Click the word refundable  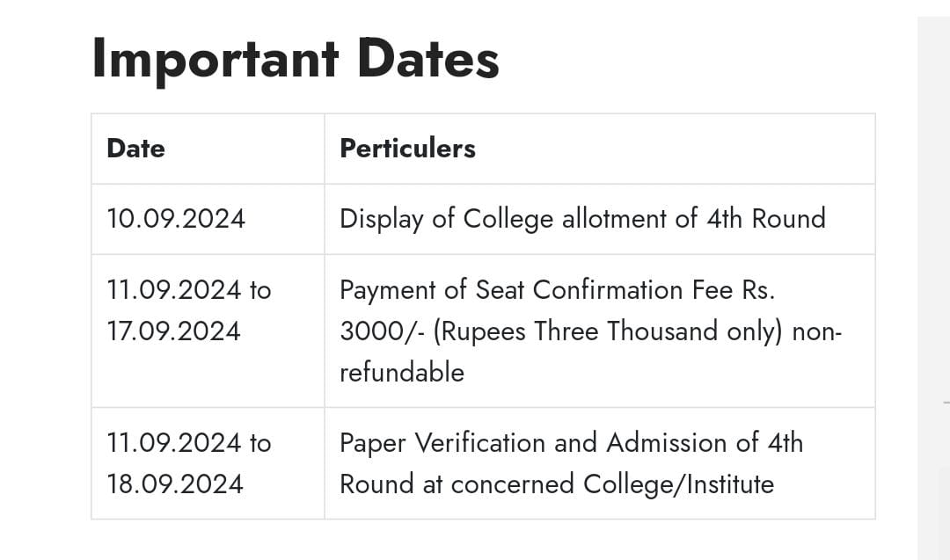coord(402,373)
